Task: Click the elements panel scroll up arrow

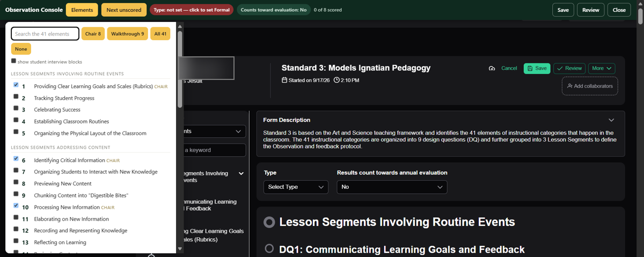Action: pyautogui.click(x=180, y=26)
